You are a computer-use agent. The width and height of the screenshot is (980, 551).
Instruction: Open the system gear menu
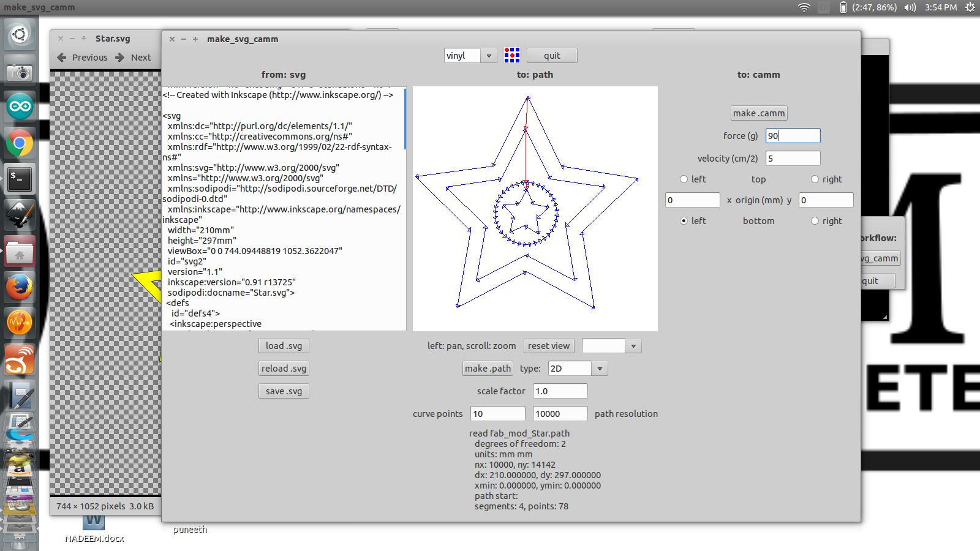coord(970,7)
